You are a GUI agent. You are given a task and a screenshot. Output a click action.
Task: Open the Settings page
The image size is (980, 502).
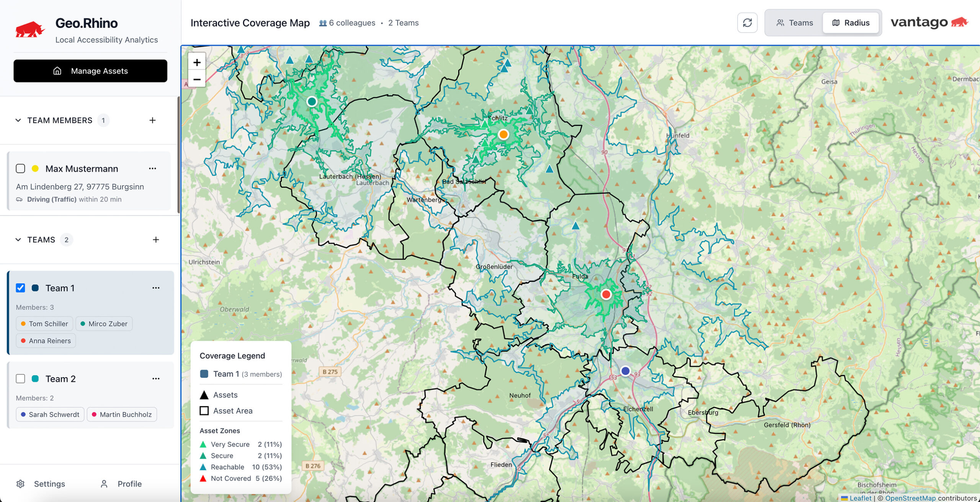(41, 484)
